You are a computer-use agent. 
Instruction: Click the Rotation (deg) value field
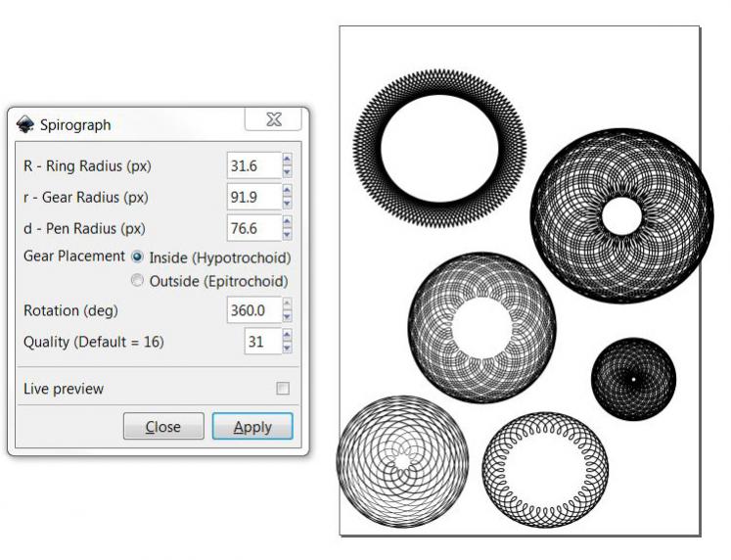coord(252,310)
